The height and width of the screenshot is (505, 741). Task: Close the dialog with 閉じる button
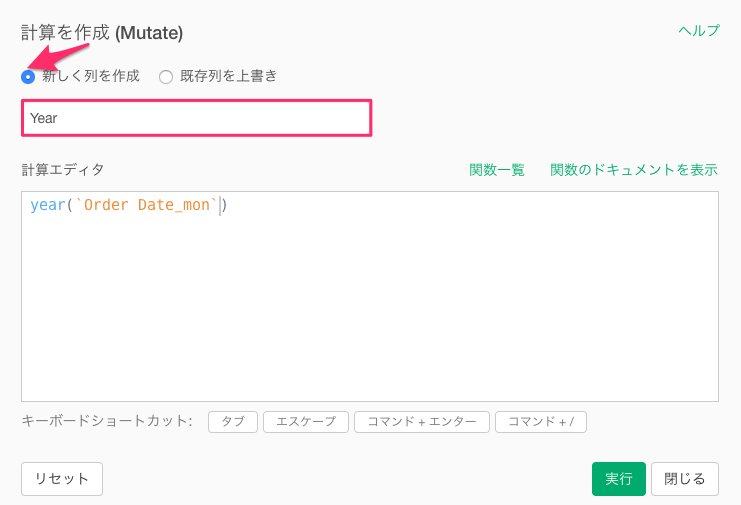[685, 479]
